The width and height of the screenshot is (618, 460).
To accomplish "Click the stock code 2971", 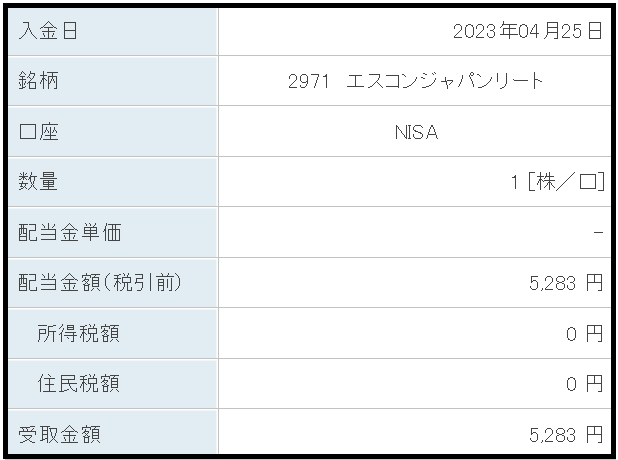I will 308,82.
